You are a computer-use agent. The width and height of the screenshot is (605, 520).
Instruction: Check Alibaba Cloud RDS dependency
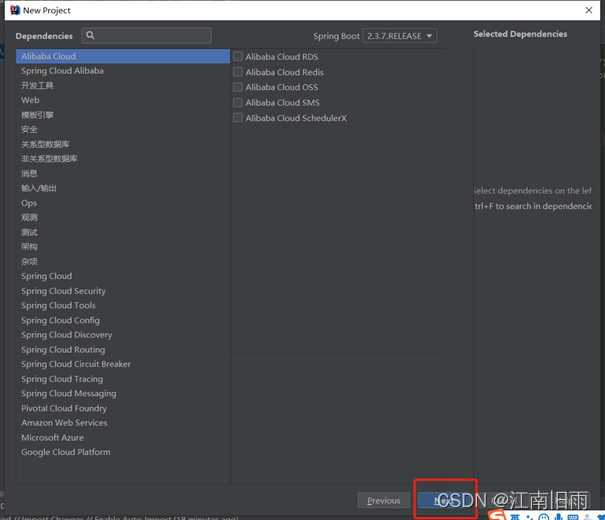[x=238, y=56]
